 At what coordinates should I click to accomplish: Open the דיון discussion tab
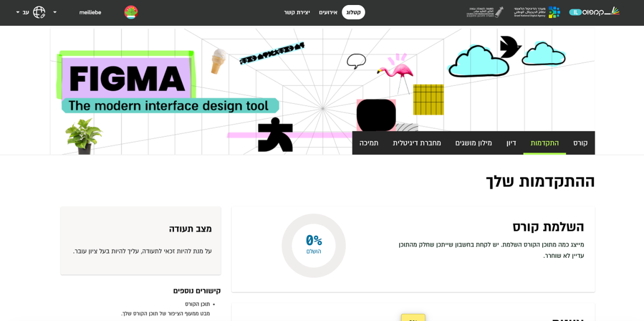(511, 143)
